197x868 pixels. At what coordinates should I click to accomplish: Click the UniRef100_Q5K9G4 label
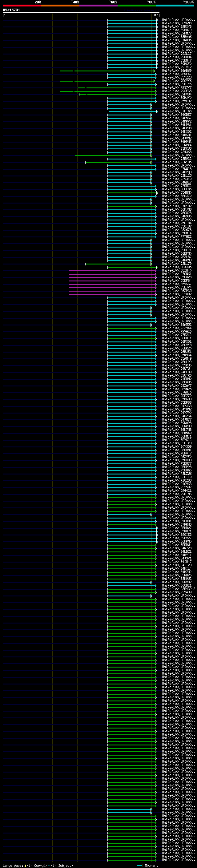[x=177, y=355]
